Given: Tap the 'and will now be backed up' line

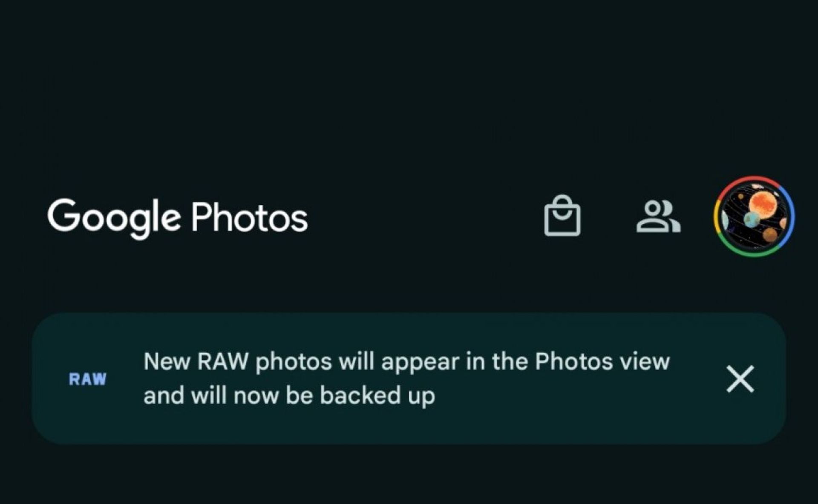Looking at the screenshot, I should (289, 395).
